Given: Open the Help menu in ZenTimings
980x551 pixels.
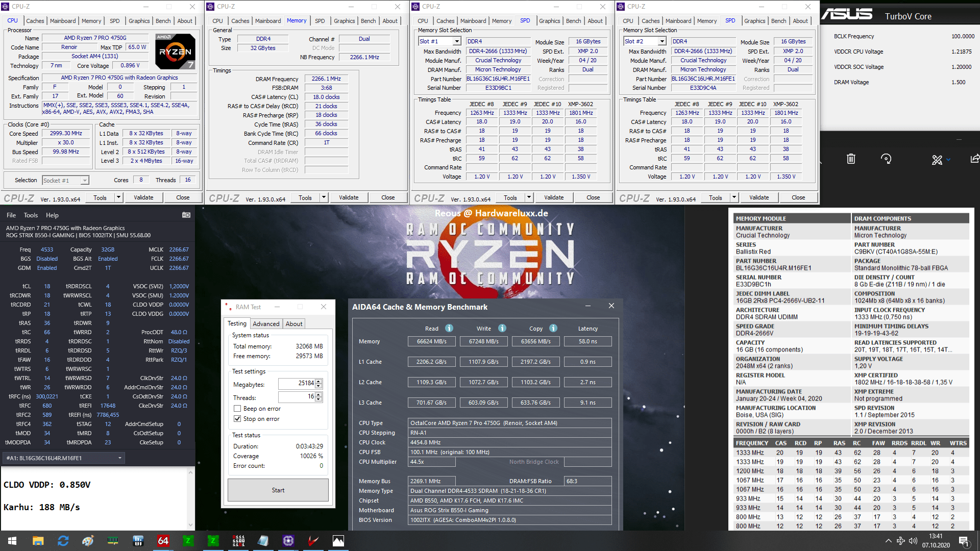Looking at the screenshot, I should coord(52,215).
